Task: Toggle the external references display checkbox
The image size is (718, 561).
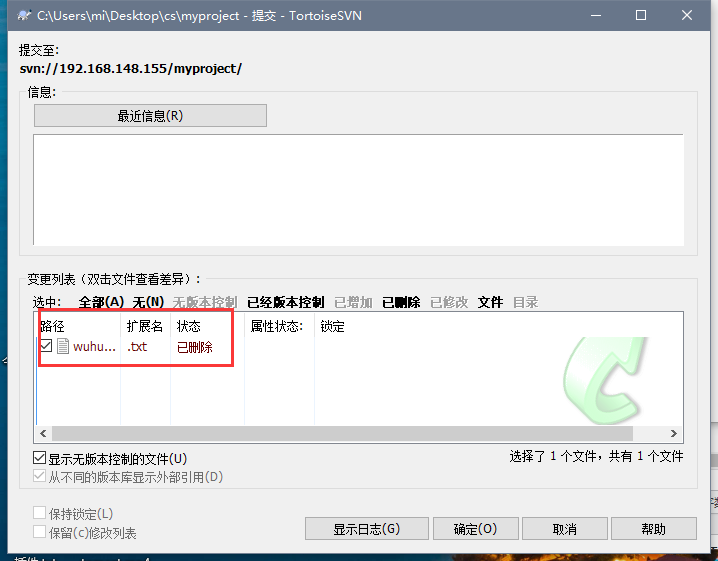Action: (x=39, y=476)
